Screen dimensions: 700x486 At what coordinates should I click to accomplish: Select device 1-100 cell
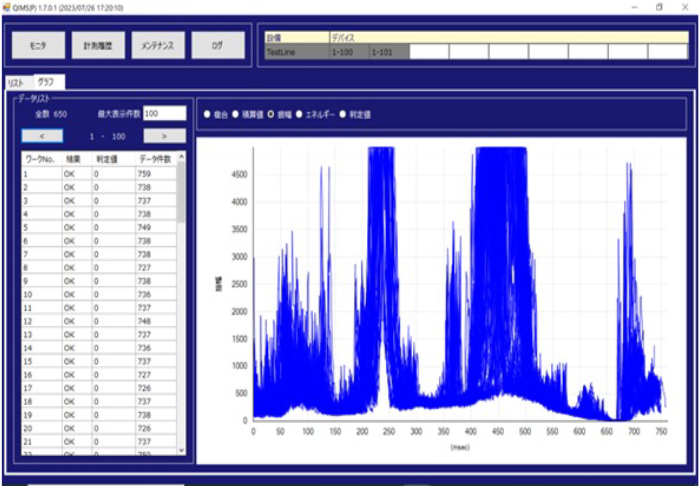350,52
